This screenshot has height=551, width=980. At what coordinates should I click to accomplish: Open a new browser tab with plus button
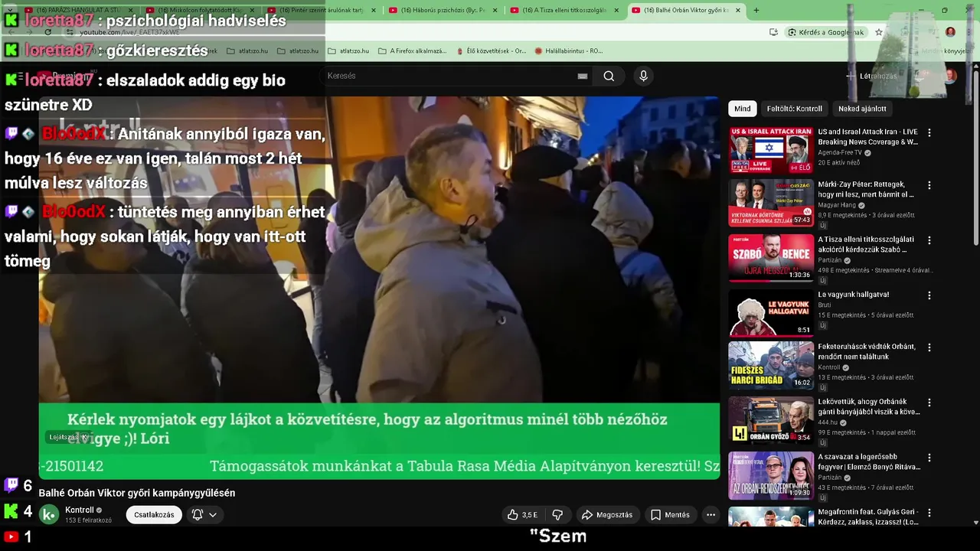(756, 10)
